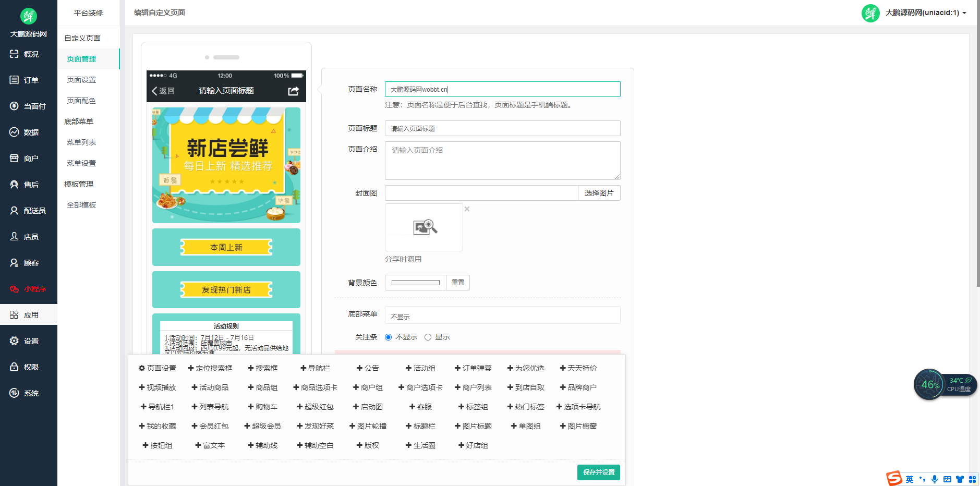The width and height of the screenshot is (980, 486).
Task: Expand the account menu for 大鹏源码网(uniacid:1)
Action: pos(923,13)
